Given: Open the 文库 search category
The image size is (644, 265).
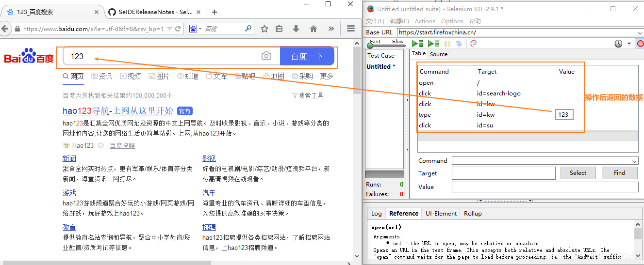Looking at the screenshot, I should (x=216, y=76).
